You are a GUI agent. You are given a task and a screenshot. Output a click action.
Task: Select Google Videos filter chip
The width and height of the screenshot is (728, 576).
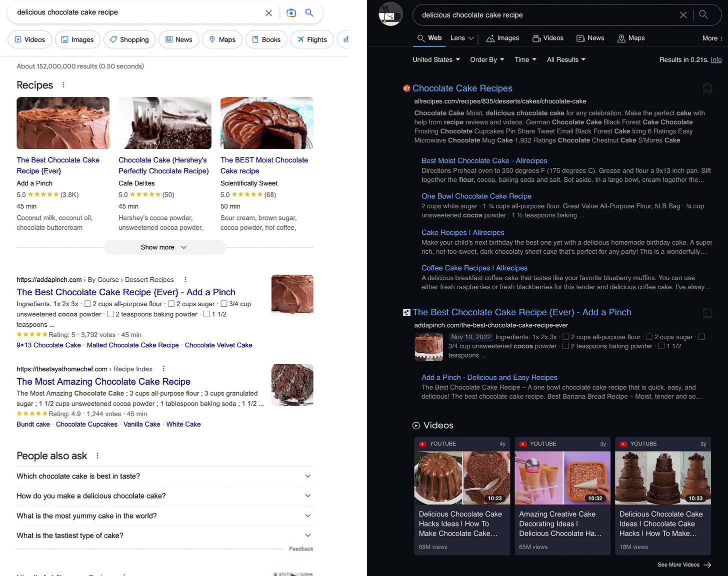[30, 39]
